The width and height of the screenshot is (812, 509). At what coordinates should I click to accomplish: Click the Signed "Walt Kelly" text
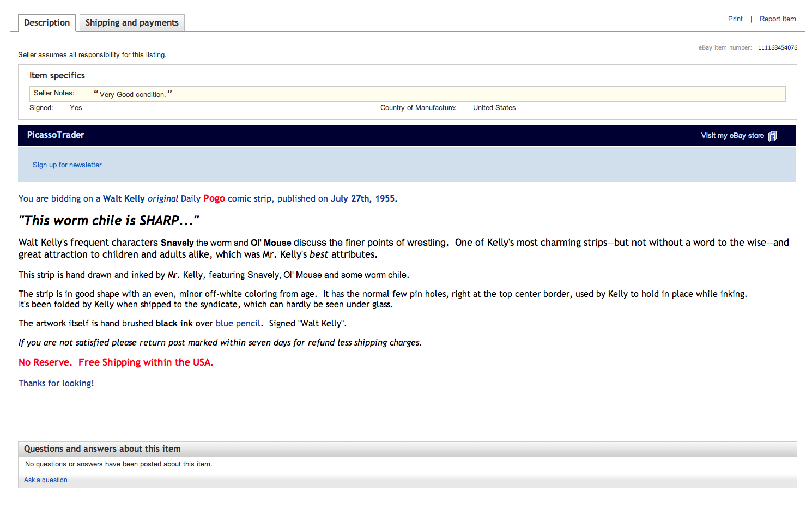tap(308, 323)
